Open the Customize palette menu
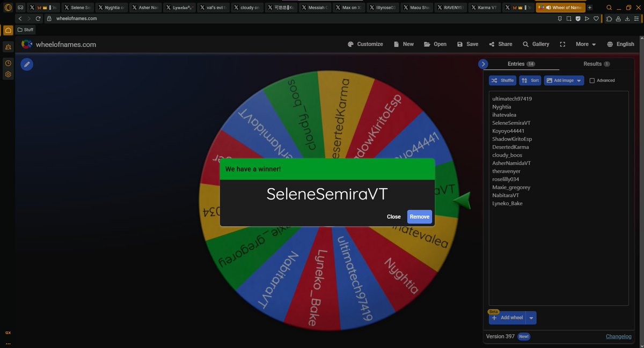Image resolution: width=644 pixels, height=348 pixels. coord(365,44)
